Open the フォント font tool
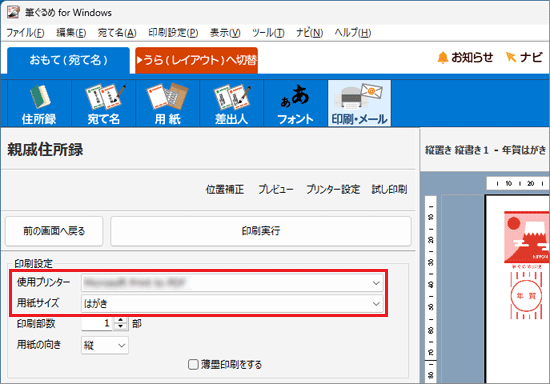The height and width of the screenshot is (384, 550). [x=295, y=103]
